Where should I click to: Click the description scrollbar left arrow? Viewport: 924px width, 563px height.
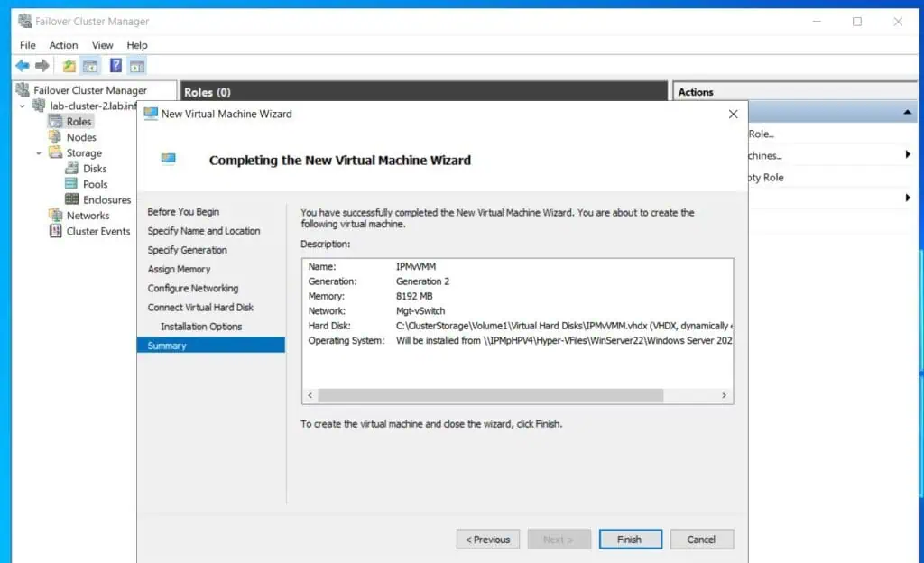tap(310, 395)
